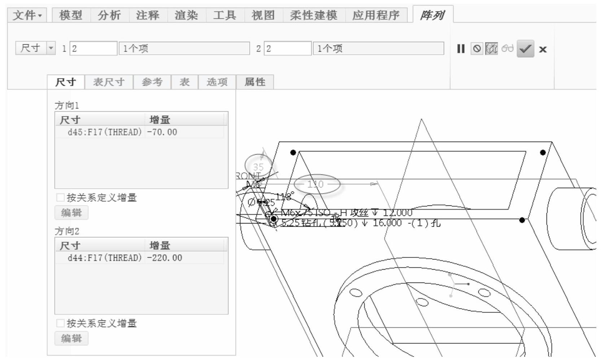Switch to the 分析 ribbon tab
Viewport: 605px width, 364px height.
(x=109, y=15)
